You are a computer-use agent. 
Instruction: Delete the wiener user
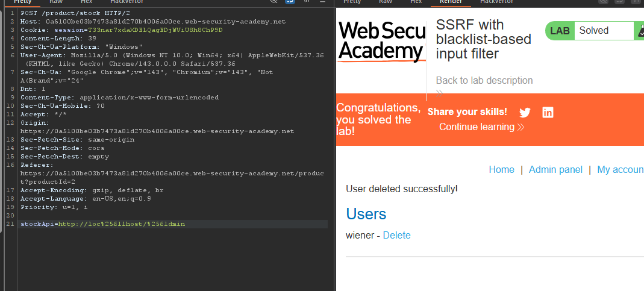[397, 235]
